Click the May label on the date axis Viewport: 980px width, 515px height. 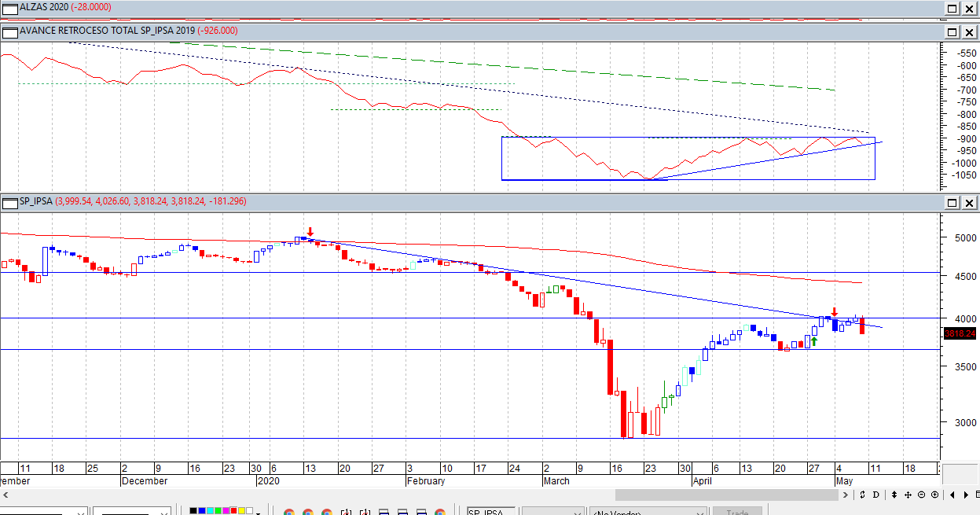click(x=844, y=481)
